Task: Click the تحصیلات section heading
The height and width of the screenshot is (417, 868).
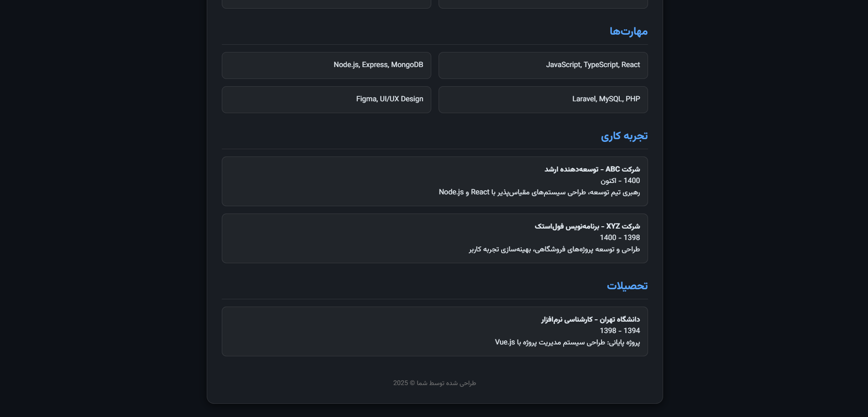Action: [627, 286]
